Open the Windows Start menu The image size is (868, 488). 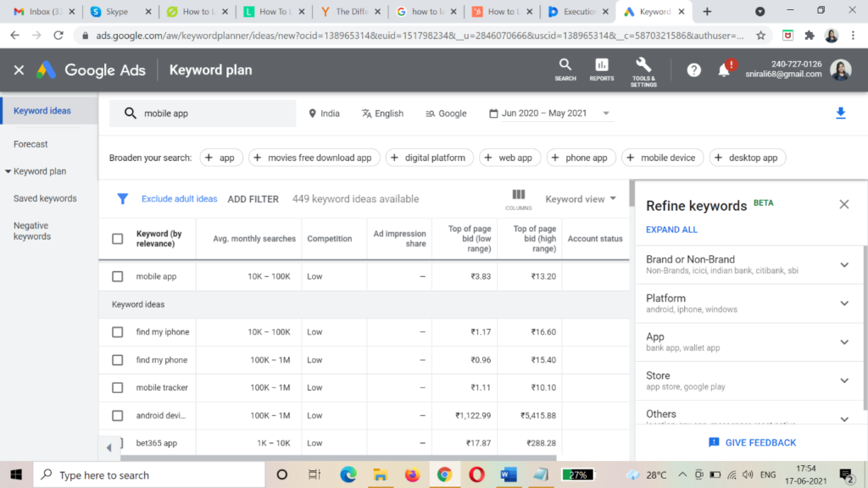[16, 474]
